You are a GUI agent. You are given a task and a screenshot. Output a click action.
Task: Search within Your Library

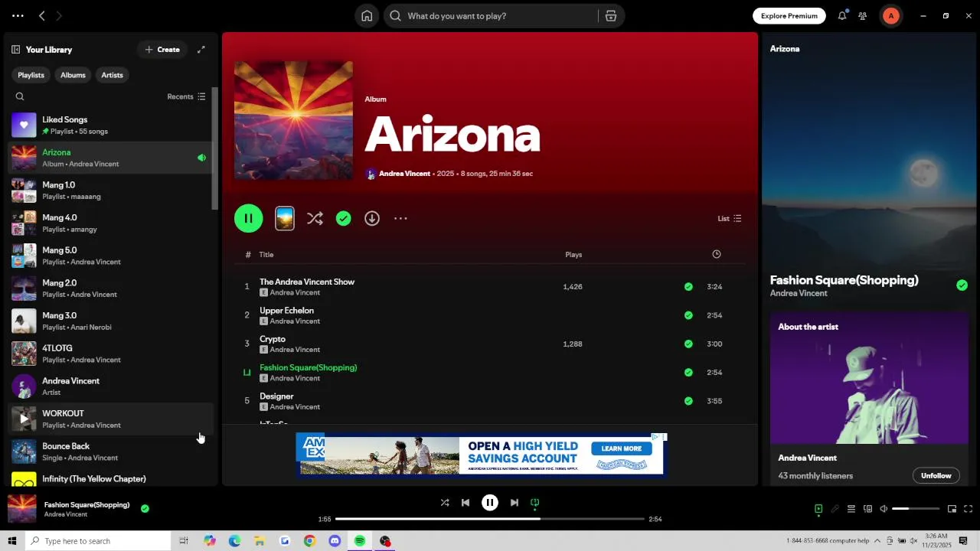click(x=20, y=96)
